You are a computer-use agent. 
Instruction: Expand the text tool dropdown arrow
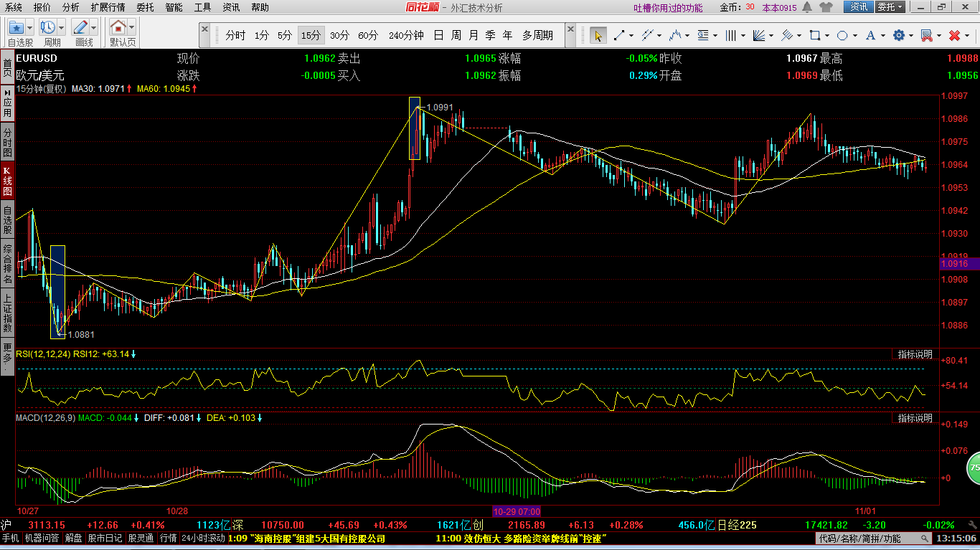pos(883,35)
